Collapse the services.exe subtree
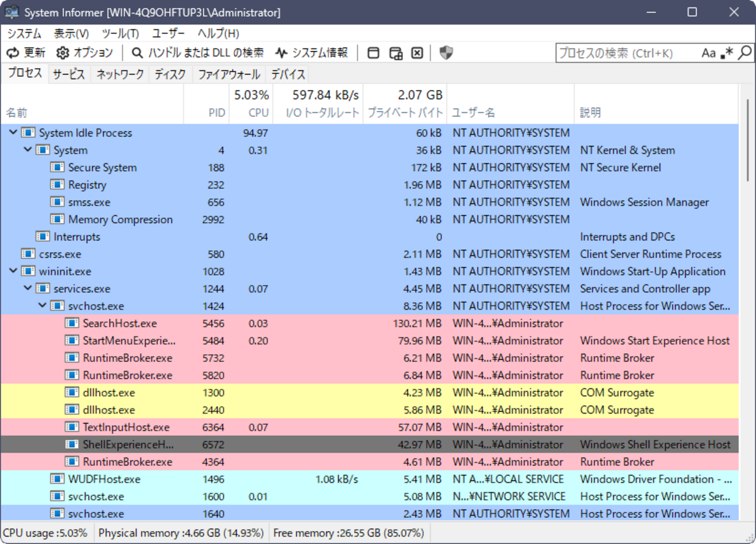 pyautogui.click(x=27, y=289)
